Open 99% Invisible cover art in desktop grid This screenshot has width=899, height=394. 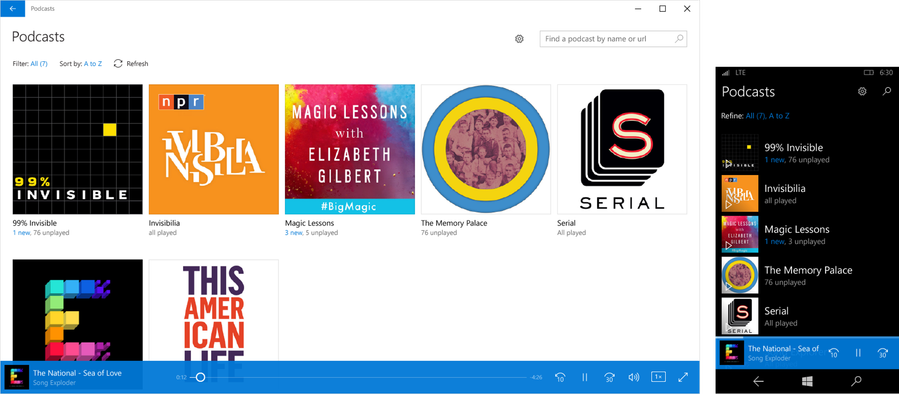pyautogui.click(x=77, y=149)
